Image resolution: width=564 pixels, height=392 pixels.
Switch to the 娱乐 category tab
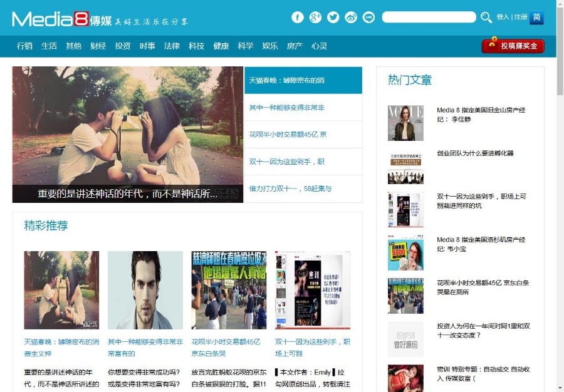(x=269, y=46)
